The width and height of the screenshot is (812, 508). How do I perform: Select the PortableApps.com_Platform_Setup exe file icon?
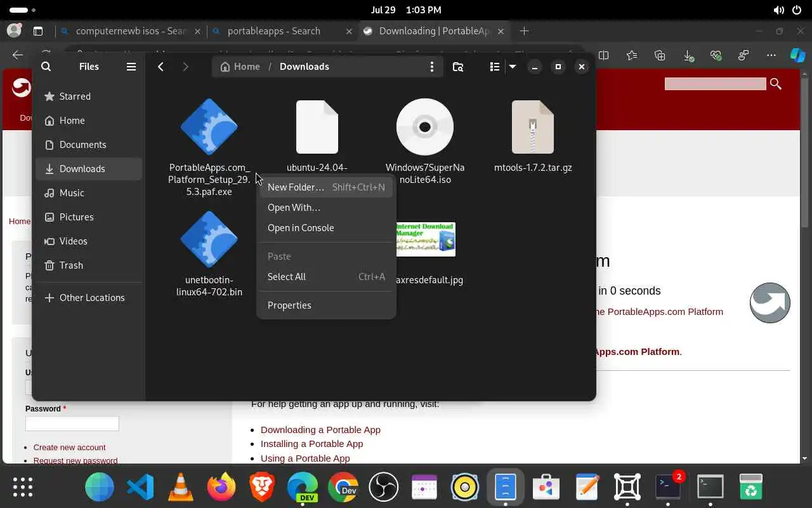pos(209,127)
